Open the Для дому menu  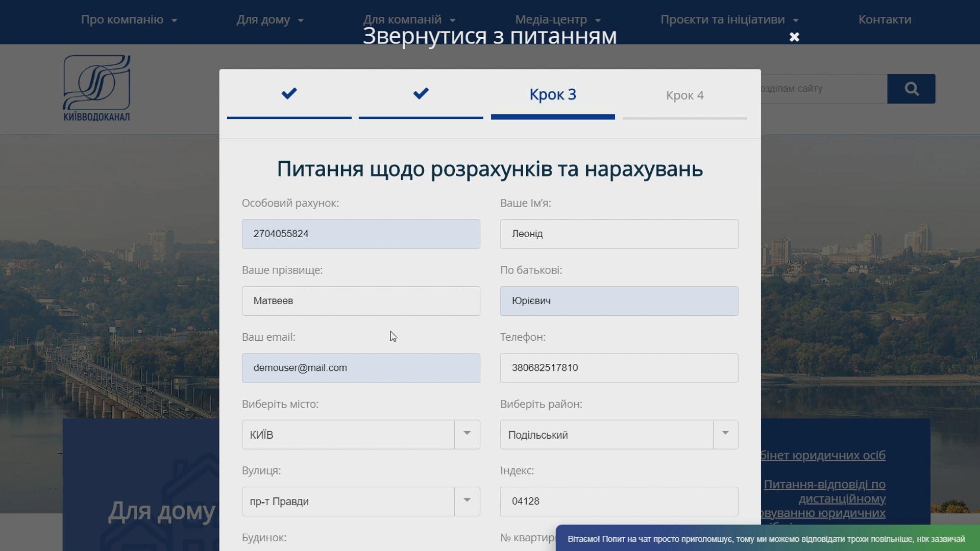(269, 20)
